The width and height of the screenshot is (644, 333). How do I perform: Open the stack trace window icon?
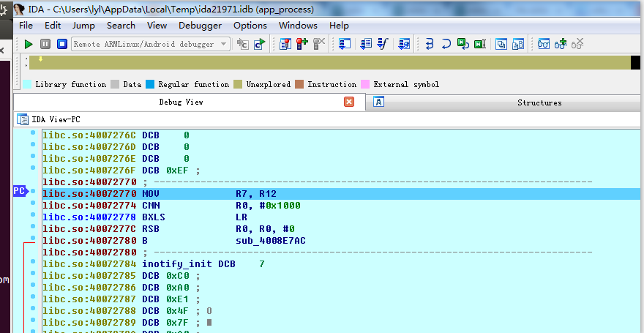pos(344,44)
